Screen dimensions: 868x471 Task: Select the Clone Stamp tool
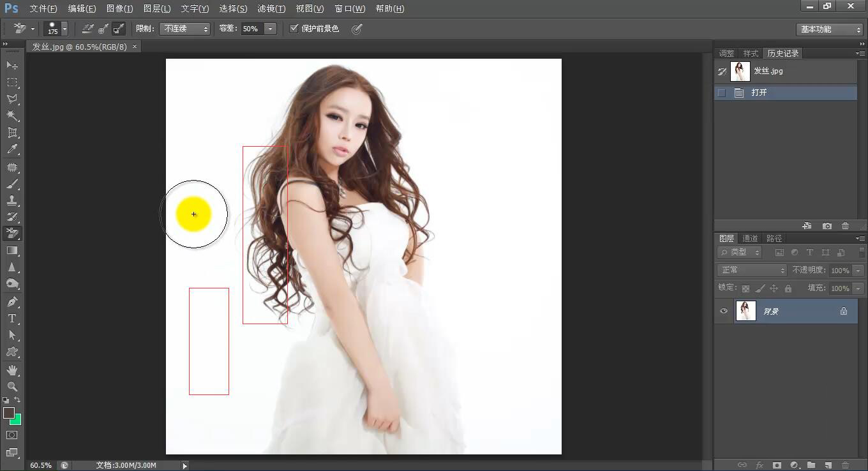[x=12, y=200]
